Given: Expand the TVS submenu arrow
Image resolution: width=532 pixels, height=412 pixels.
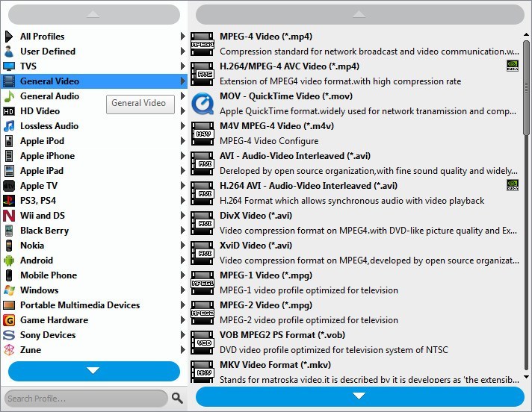Looking at the screenshot, I should point(183,66).
